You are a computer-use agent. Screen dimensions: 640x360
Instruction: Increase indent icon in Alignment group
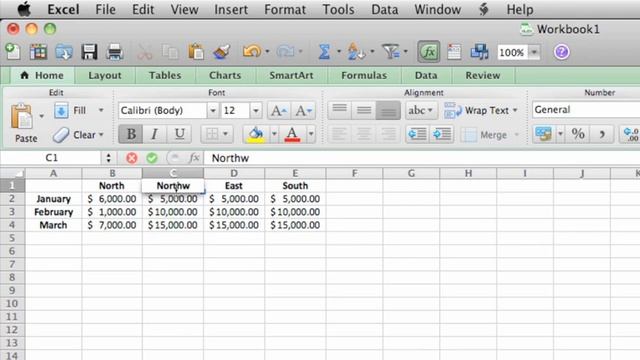pos(442,134)
